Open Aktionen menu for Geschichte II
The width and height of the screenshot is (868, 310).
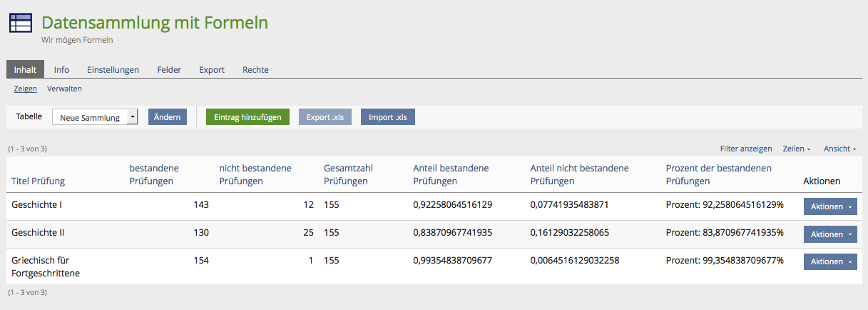(x=830, y=234)
